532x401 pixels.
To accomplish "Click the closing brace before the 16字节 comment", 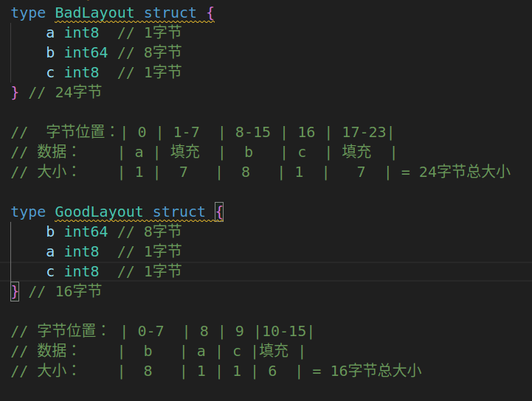I will click(x=15, y=291).
